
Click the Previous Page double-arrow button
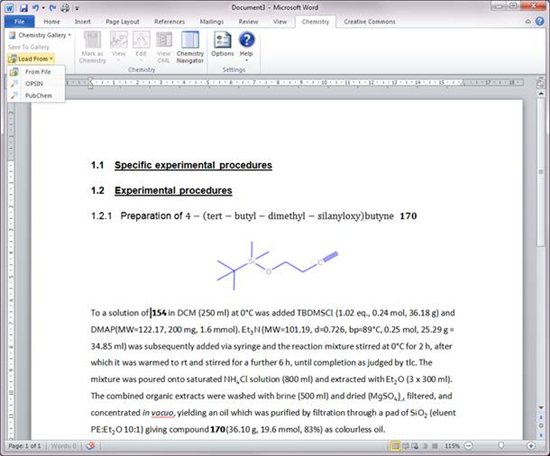541,417
